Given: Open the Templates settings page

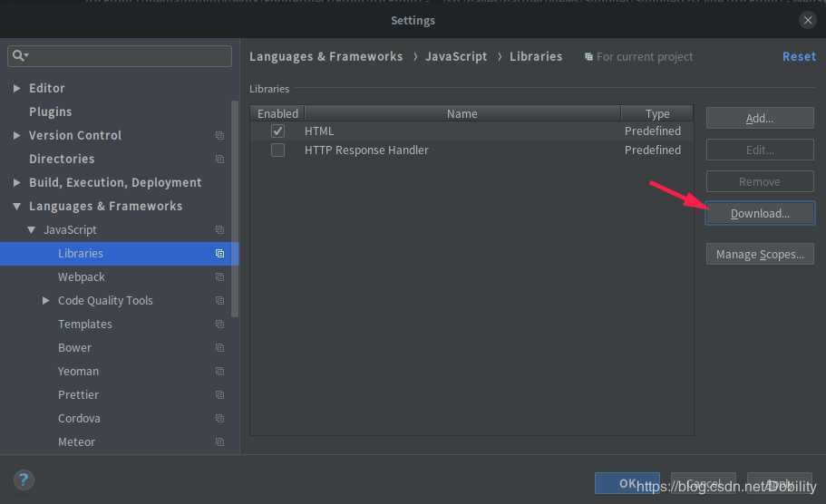Looking at the screenshot, I should [85, 324].
